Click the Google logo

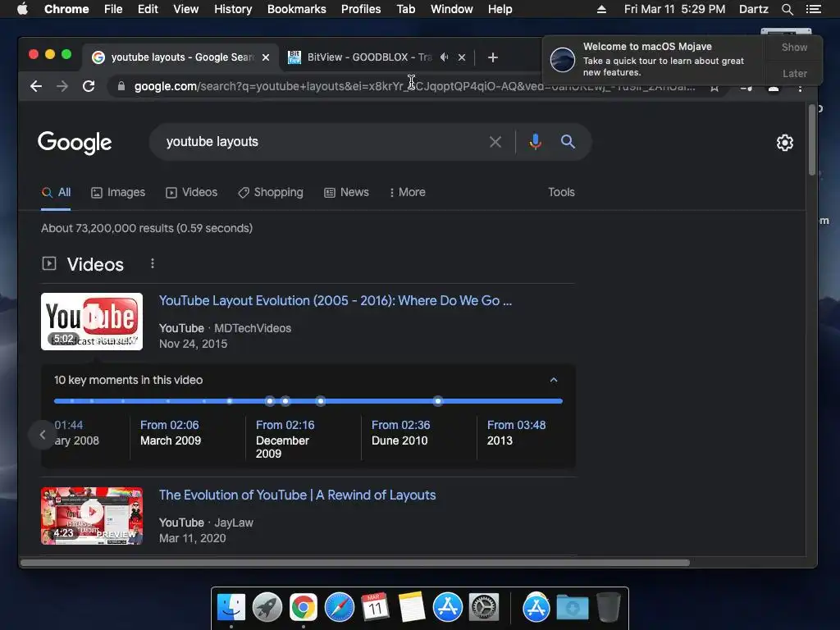(x=75, y=143)
